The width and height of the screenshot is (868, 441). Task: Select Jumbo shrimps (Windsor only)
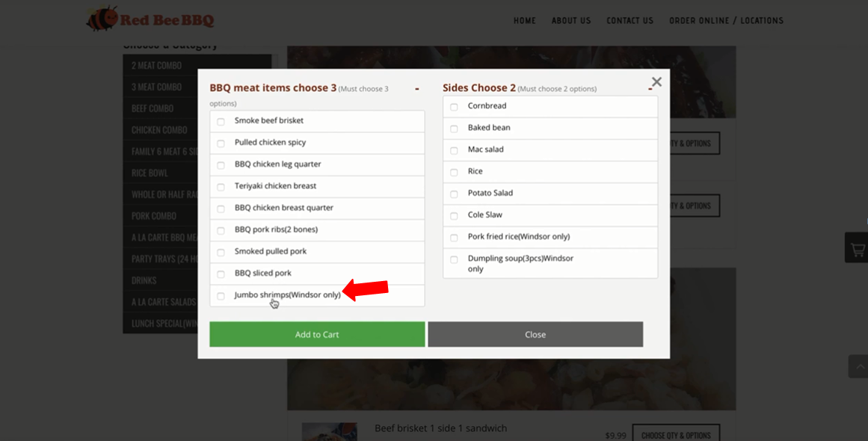pyautogui.click(x=221, y=296)
